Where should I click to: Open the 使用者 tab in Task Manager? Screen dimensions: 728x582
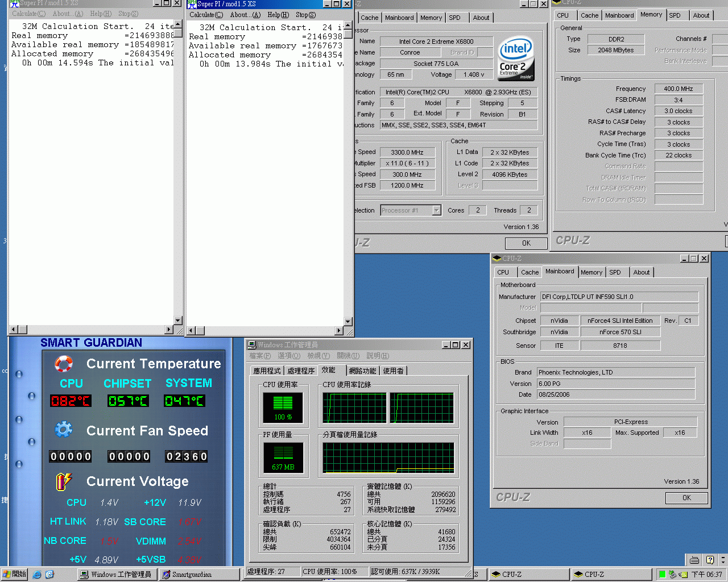pyautogui.click(x=393, y=371)
